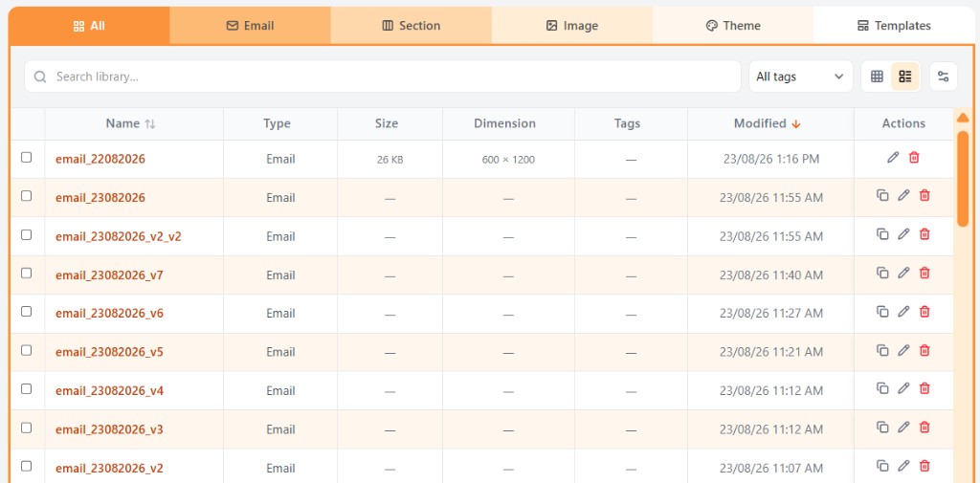Click the 23/08/26 11:40 AM cell

770,274
